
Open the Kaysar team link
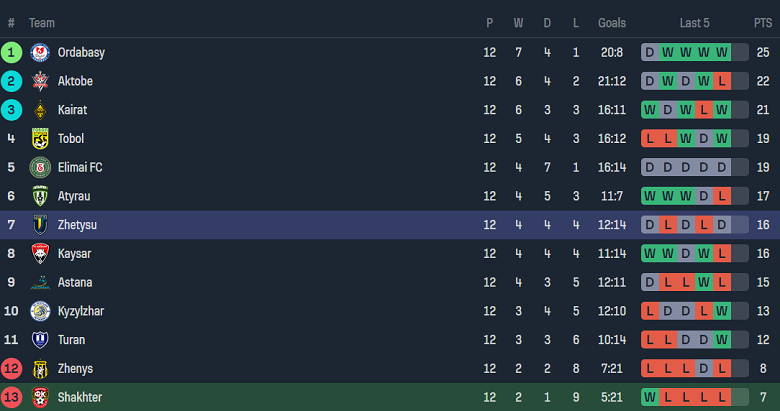tap(74, 254)
